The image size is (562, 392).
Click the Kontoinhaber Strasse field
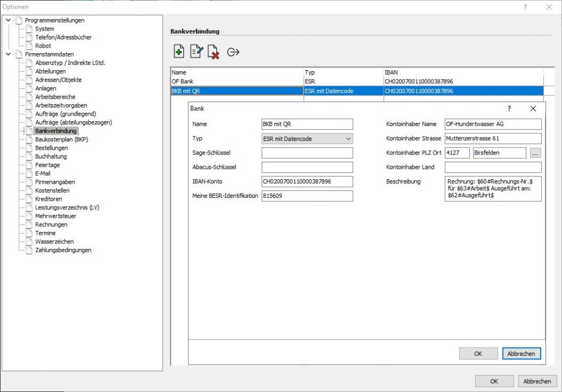point(493,139)
